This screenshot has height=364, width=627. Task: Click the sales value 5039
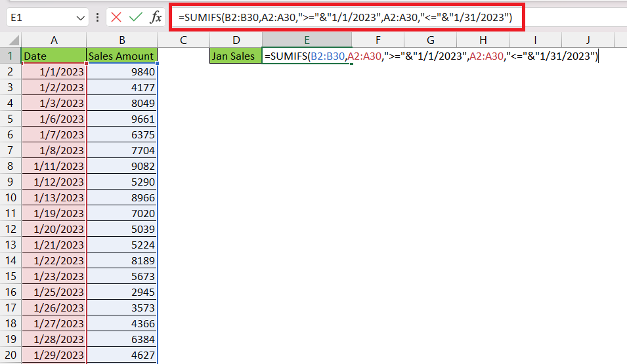click(122, 229)
